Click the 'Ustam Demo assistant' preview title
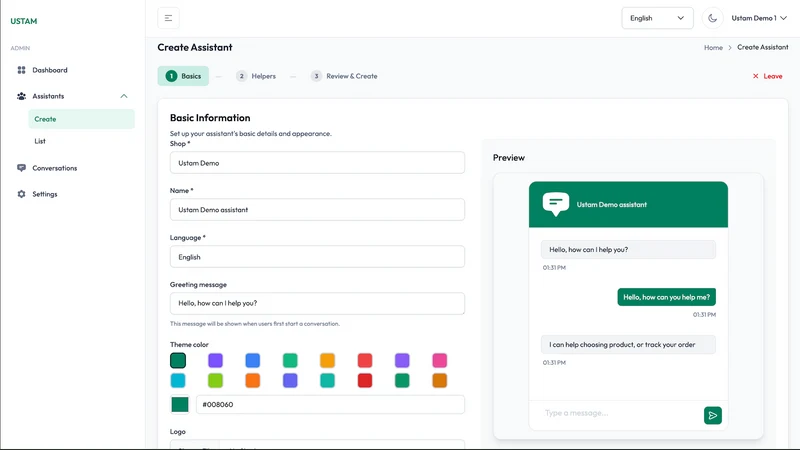The image size is (800, 450). coord(612,205)
